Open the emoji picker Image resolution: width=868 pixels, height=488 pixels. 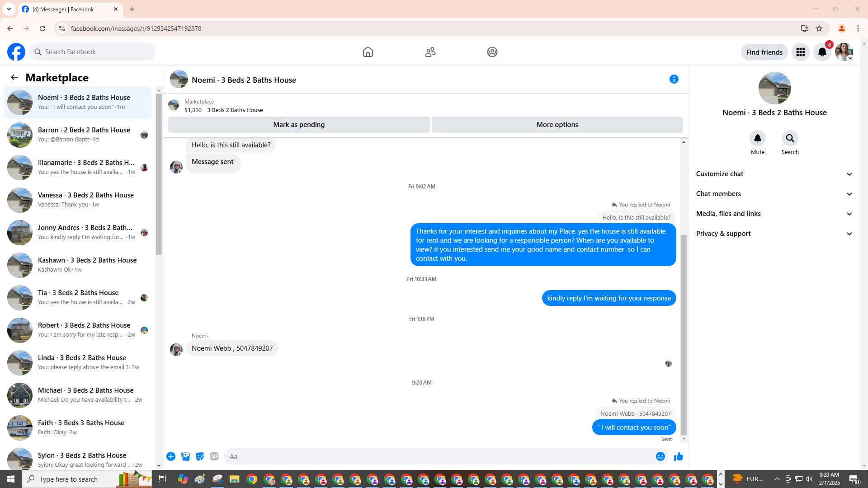660,457
